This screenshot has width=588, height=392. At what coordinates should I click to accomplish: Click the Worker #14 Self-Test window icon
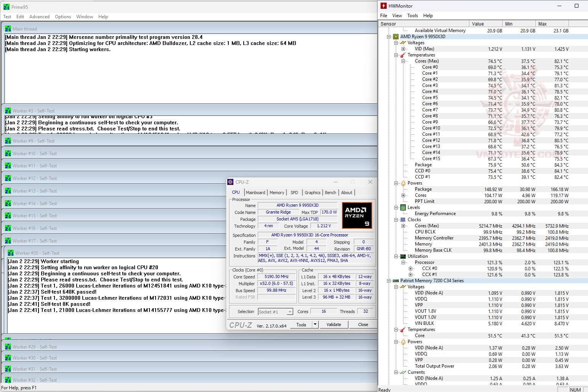click(x=8, y=203)
